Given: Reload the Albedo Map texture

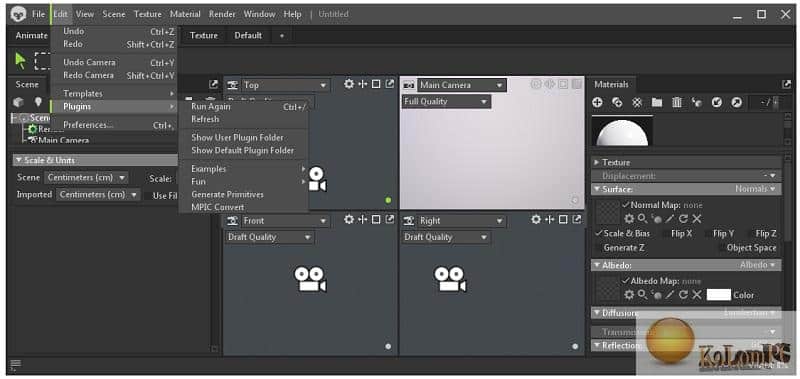Looking at the screenshot, I should tap(684, 295).
